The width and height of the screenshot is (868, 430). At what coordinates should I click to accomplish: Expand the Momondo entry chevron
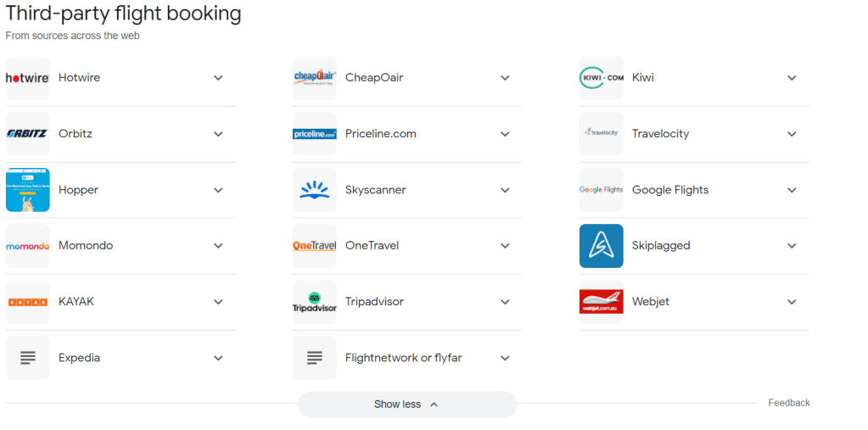(218, 246)
